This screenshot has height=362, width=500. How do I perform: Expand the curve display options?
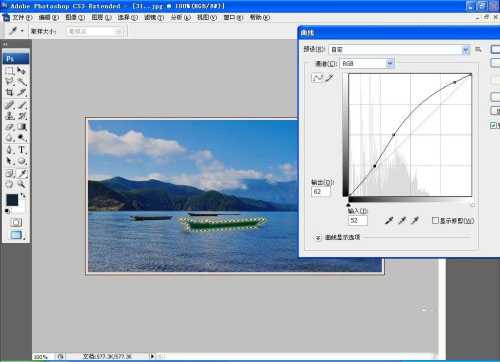318,238
